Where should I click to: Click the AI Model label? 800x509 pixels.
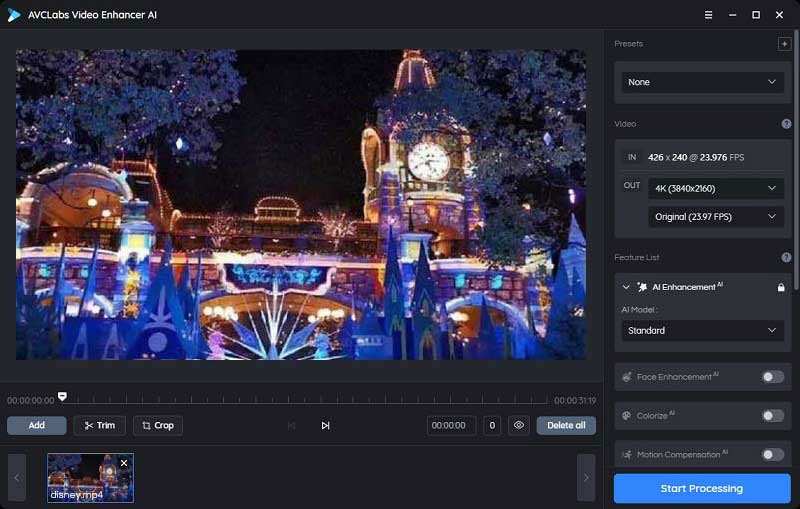[x=639, y=310]
